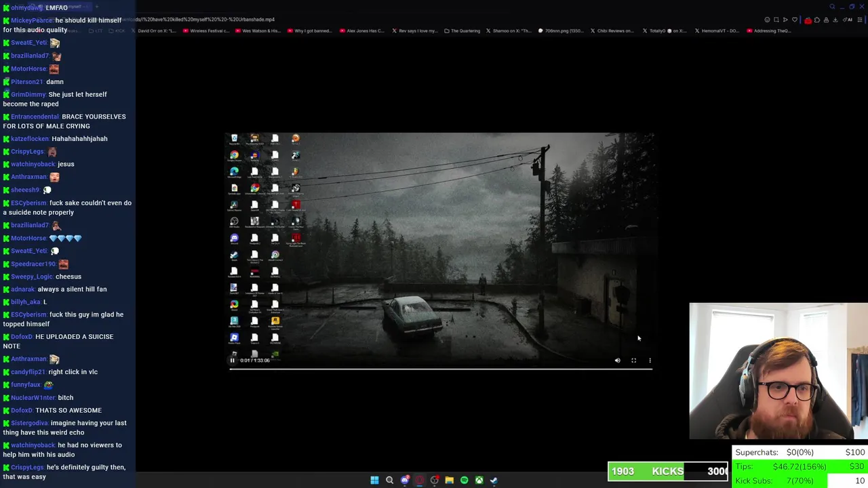Screen dimensions: 868x488
Task: Open the video player's three-dot options menu
Action: (650, 361)
